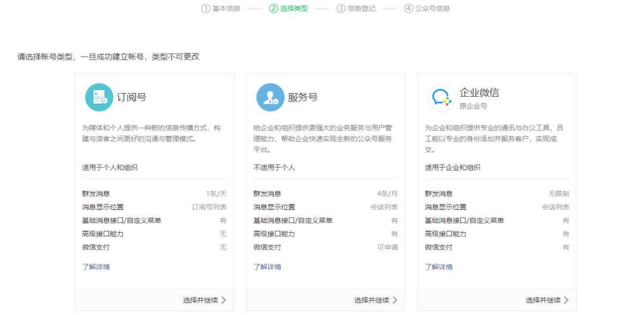Click 微信支付 label in 订阅号 card
This screenshot has width=644, height=315.
[x=95, y=247]
